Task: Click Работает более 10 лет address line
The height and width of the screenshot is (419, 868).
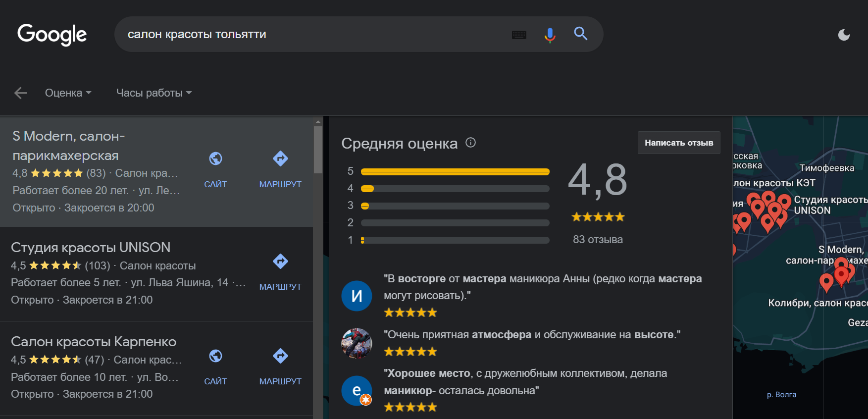Action: click(95, 377)
